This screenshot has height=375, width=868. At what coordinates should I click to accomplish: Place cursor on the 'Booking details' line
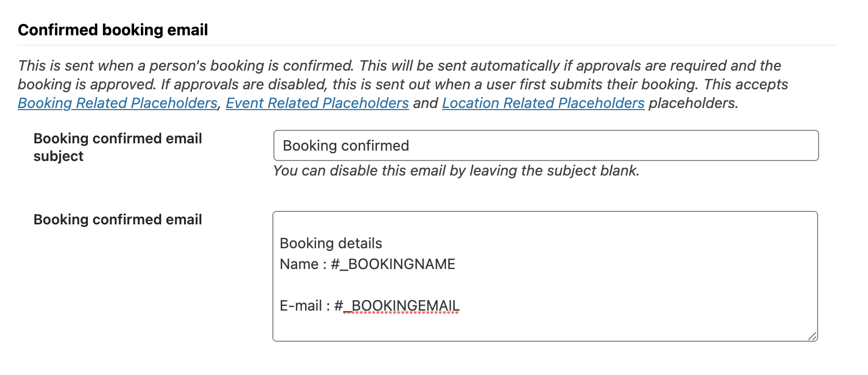[x=331, y=244]
